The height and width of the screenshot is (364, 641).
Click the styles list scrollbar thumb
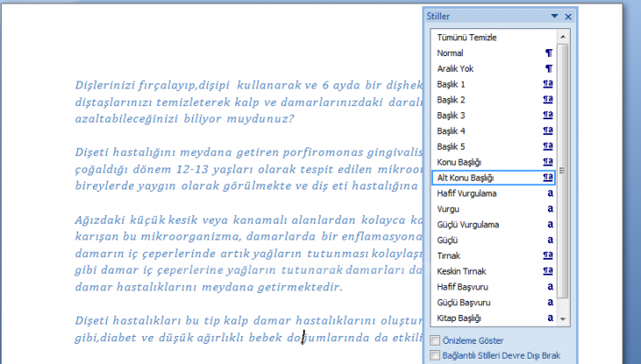[x=563, y=171]
